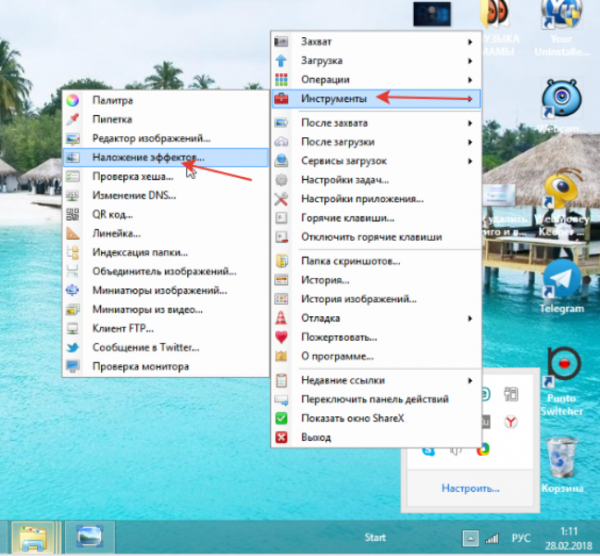Choose Изменение DNS from tools submenu
The height and width of the screenshot is (556, 600).
coord(166,196)
